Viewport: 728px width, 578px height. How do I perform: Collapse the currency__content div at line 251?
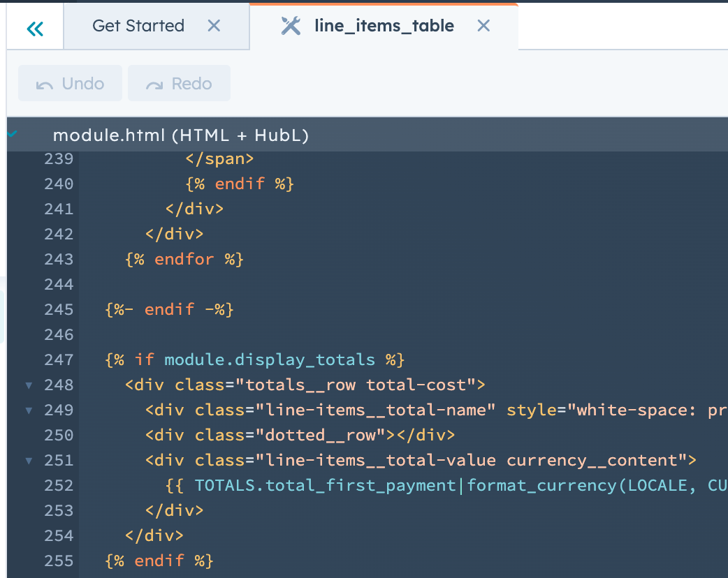click(28, 460)
